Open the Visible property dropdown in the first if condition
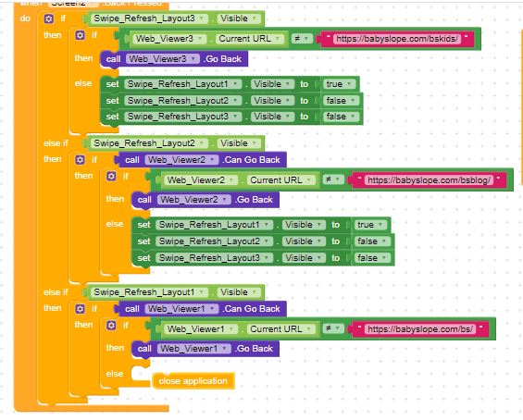The height and width of the screenshot is (420, 523). [239, 19]
